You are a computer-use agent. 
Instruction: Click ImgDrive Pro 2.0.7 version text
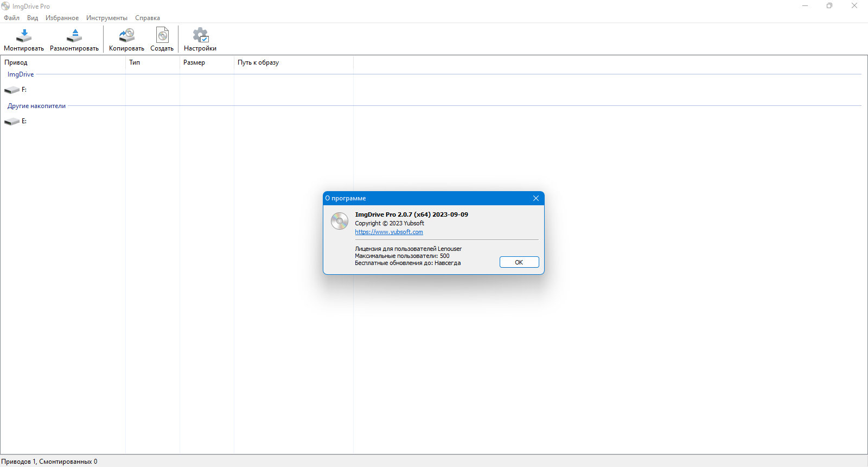(x=411, y=214)
